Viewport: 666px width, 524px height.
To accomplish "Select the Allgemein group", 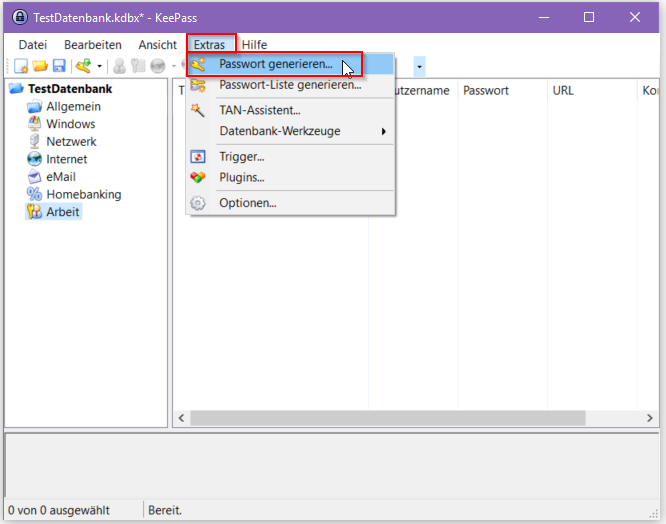I will [x=73, y=107].
